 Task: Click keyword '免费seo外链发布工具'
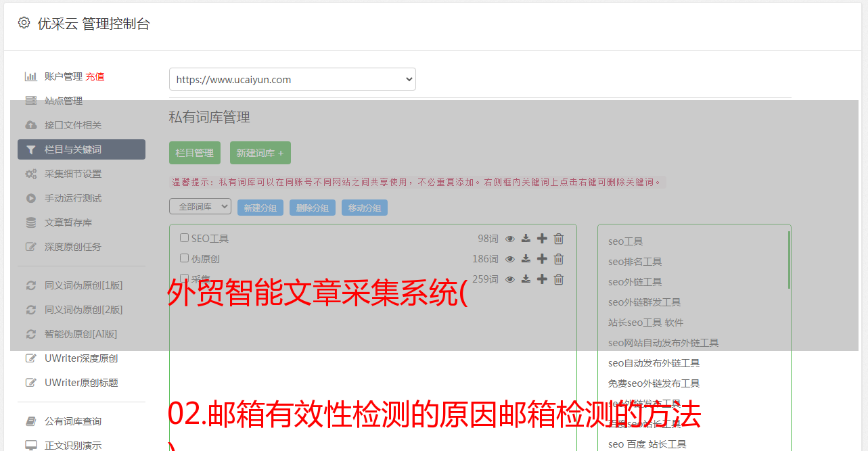(x=654, y=383)
